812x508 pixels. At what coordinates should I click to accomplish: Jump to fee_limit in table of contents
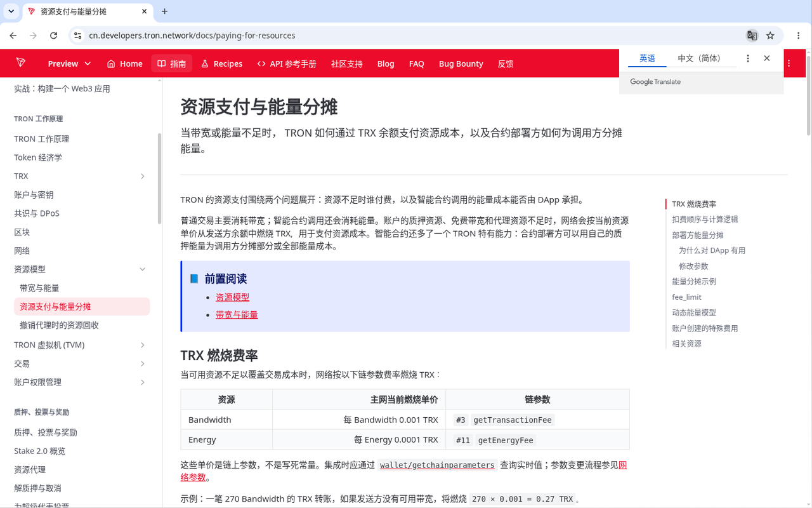tap(686, 297)
